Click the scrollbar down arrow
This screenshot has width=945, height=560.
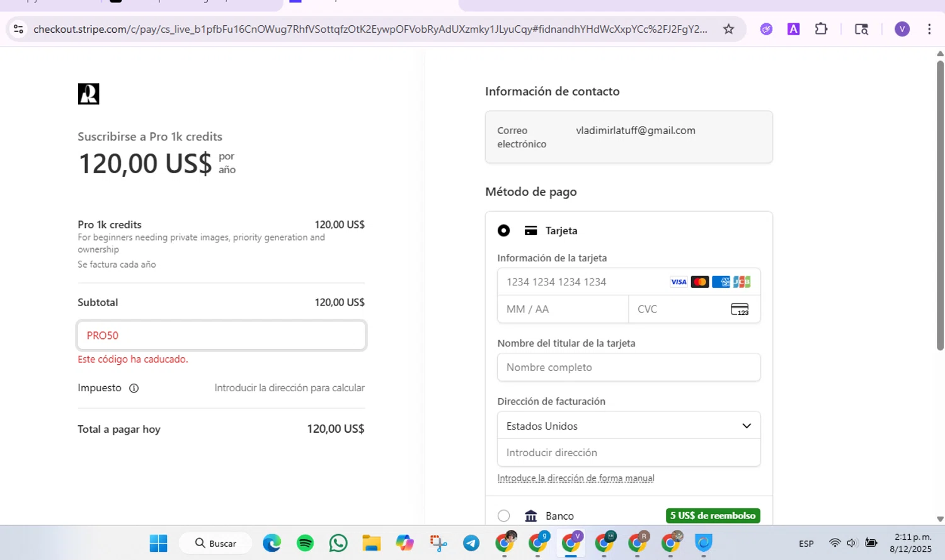tap(940, 519)
